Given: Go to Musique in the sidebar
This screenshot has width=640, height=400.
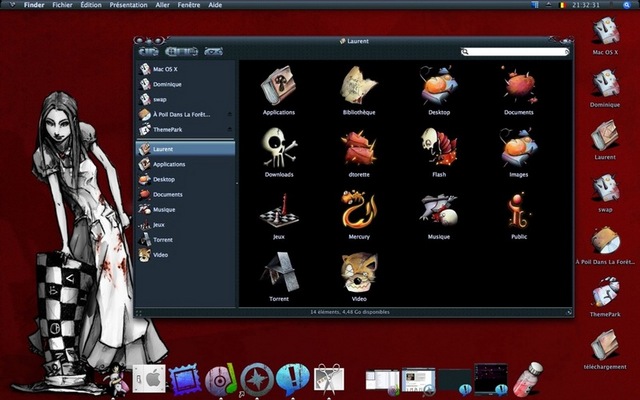Looking at the screenshot, I should (x=186, y=209).
